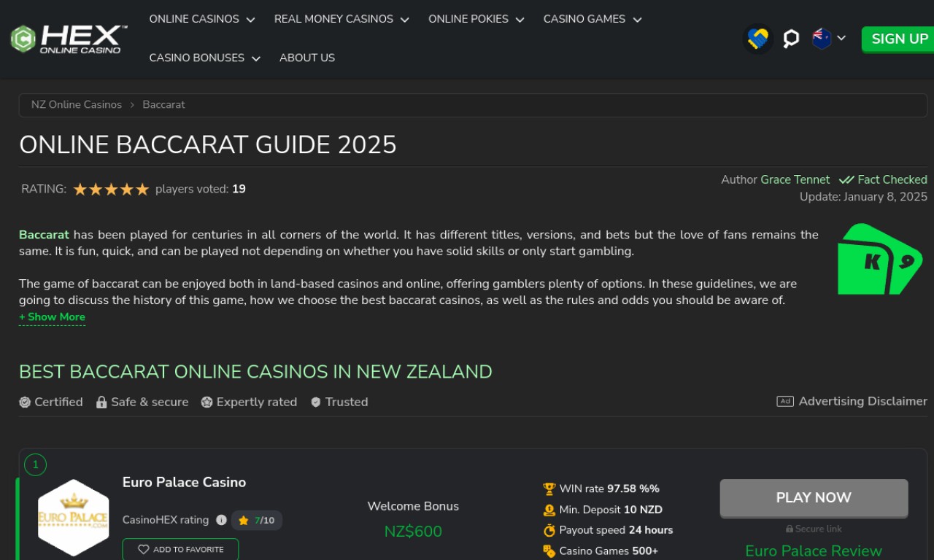The image size is (934, 560).
Task: Click the Safe & secure lock icon
Action: [x=101, y=402]
